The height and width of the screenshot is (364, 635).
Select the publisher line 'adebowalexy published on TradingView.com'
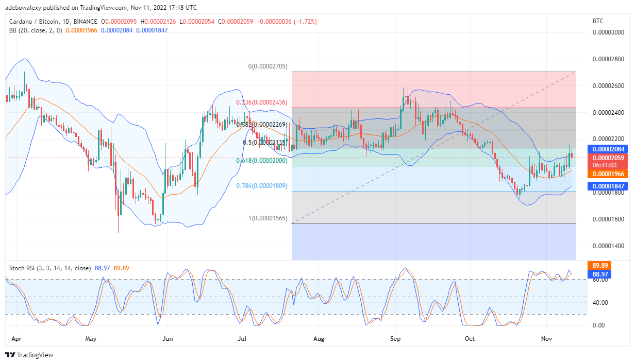coord(64,8)
